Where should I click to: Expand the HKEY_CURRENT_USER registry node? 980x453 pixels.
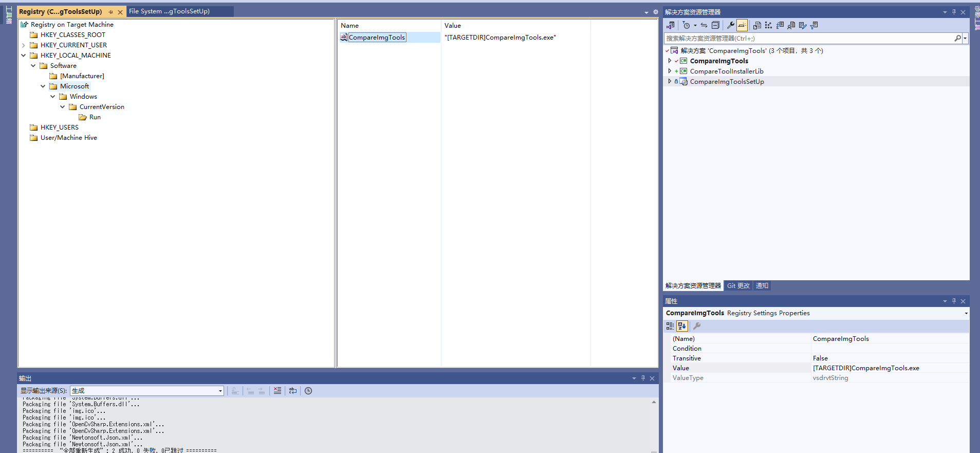(23, 45)
